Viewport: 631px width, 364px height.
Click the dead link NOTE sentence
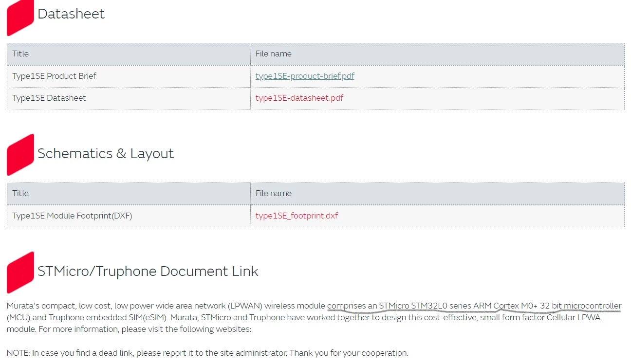207,353
